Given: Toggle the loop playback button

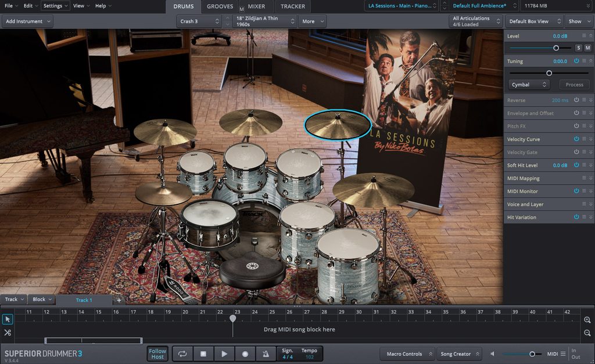Looking at the screenshot, I should point(182,354).
